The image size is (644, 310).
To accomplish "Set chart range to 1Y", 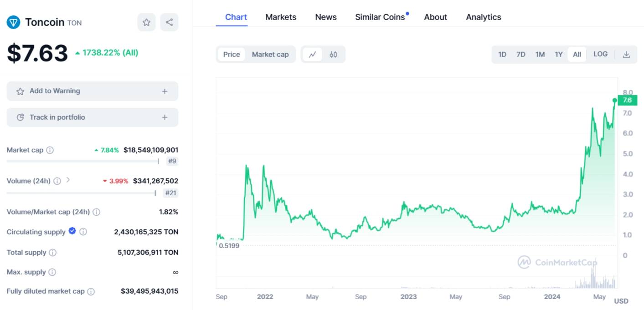I will pyautogui.click(x=559, y=55).
